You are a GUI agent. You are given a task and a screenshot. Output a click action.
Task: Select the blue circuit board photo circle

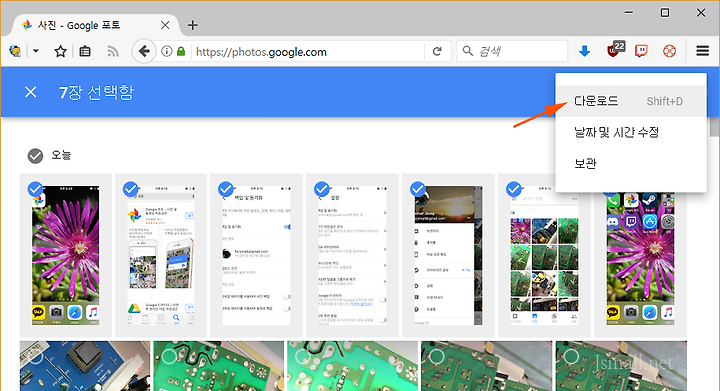(36, 357)
